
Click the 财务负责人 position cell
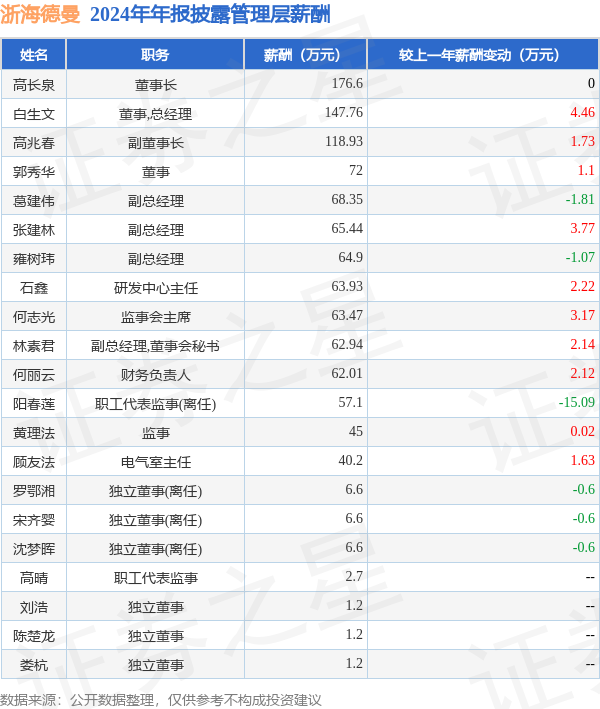156,374
